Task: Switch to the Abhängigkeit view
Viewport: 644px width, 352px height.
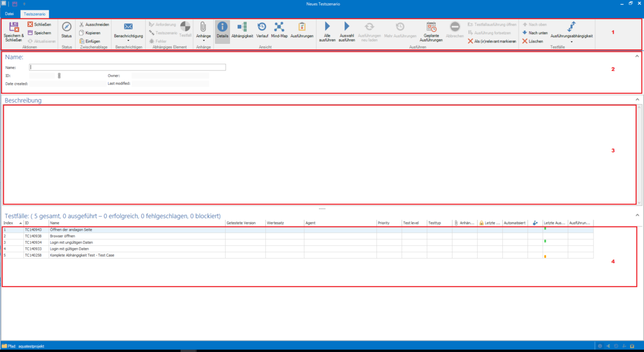Action: click(x=242, y=27)
